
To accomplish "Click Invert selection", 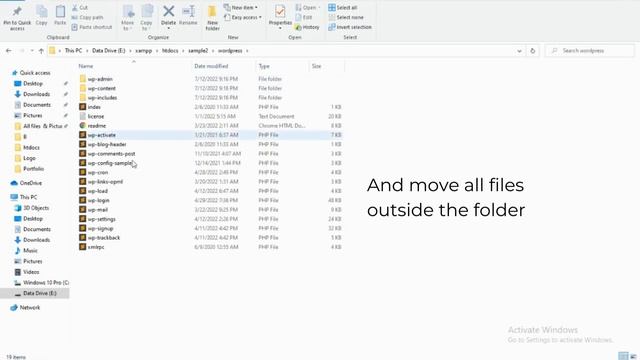I will pyautogui.click(x=350, y=27).
